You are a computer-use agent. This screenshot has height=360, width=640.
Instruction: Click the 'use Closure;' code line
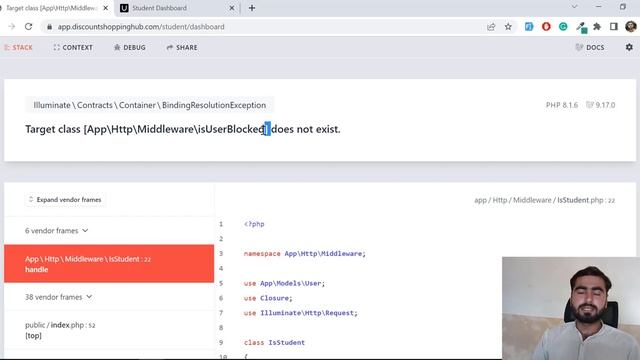[268, 298]
